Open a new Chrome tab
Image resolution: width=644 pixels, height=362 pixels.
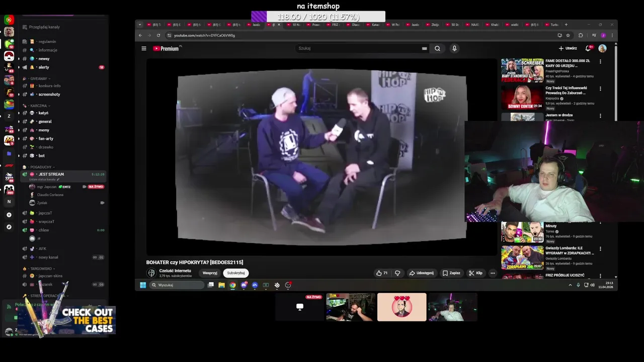(566, 25)
